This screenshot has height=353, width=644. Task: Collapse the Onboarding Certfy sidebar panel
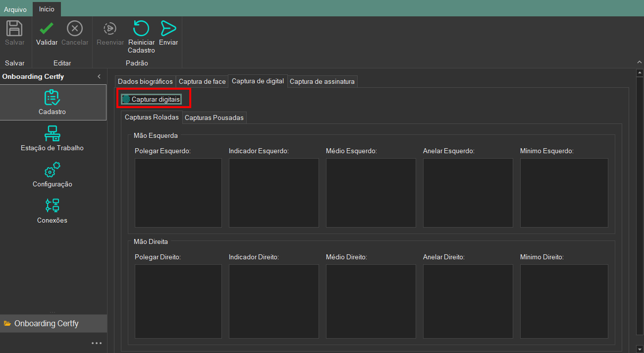[x=99, y=77]
